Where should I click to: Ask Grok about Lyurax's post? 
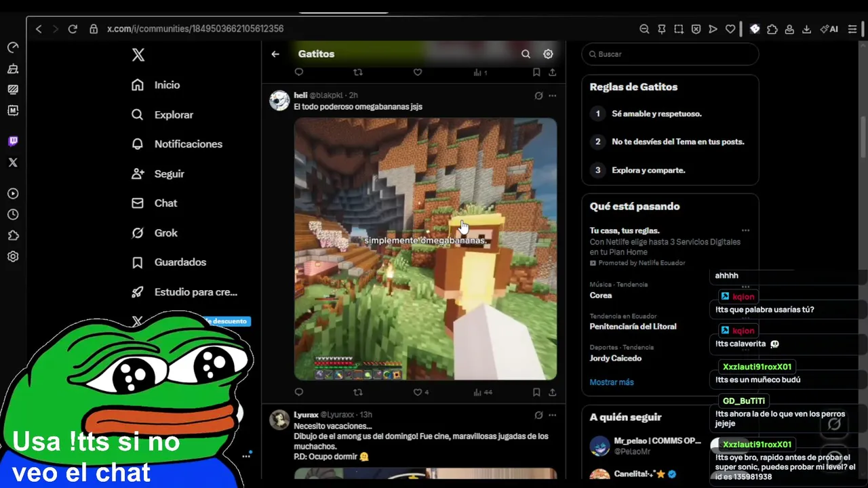pos(538,415)
